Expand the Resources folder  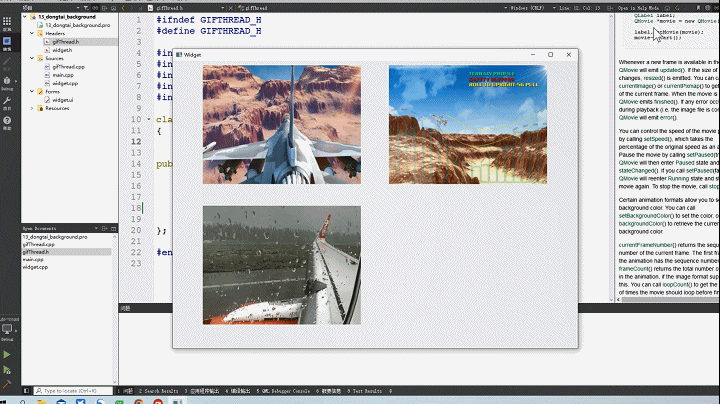(32, 108)
